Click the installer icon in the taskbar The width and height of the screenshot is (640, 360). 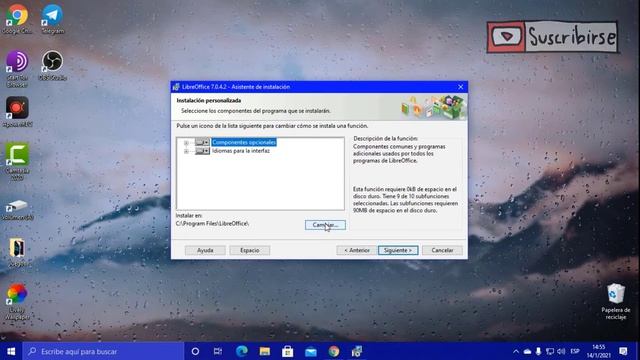pyautogui.click(x=357, y=351)
